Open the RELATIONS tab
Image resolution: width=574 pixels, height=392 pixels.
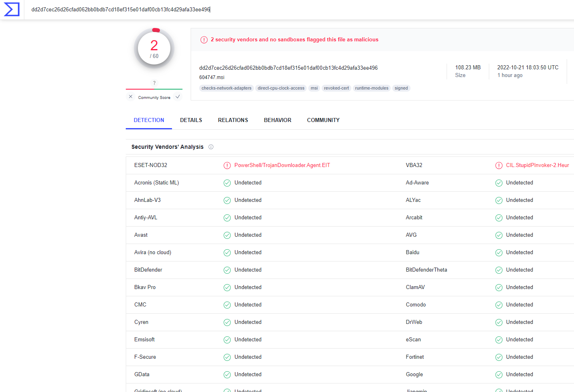point(233,120)
